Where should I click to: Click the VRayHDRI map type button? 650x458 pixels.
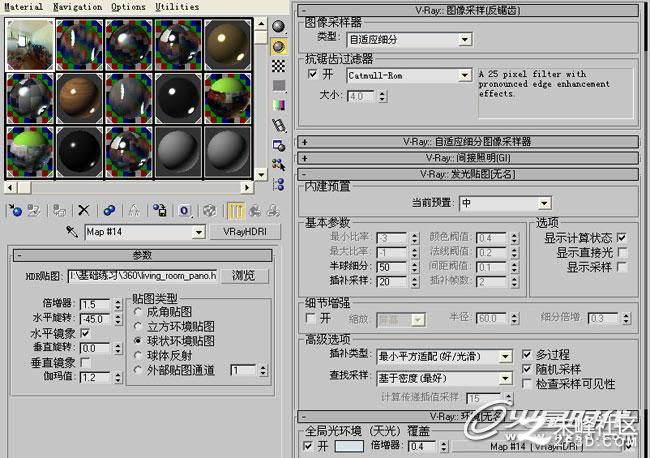(x=245, y=232)
